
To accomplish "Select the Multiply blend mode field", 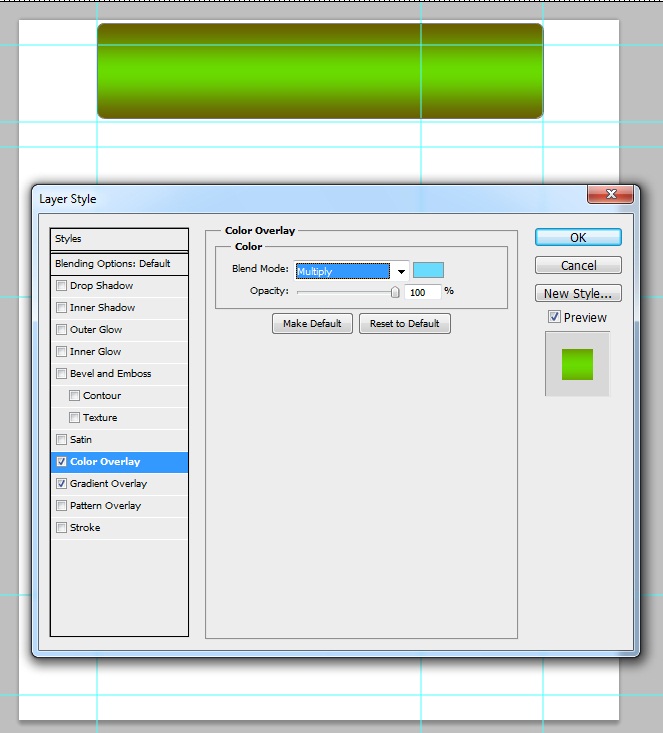I will click(x=343, y=271).
